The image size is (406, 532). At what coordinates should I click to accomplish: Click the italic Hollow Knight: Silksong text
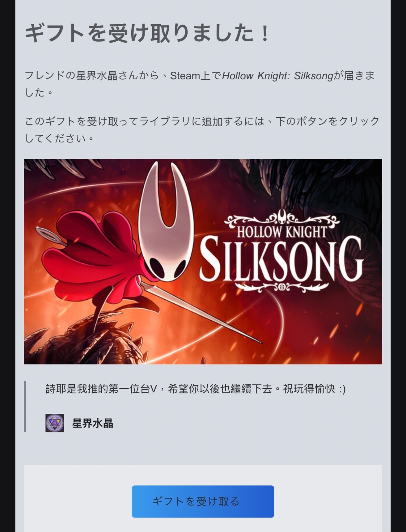tap(278, 76)
